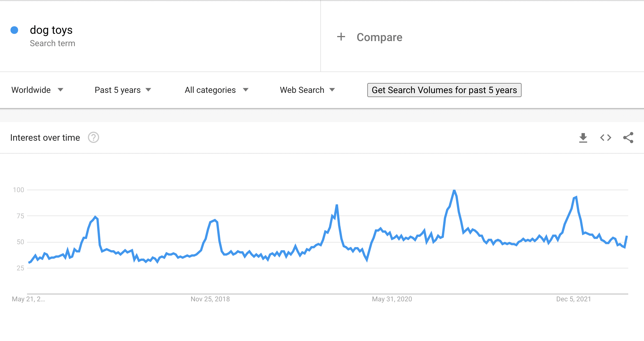Click the plus icon next to Compare

pyautogui.click(x=341, y=37)
